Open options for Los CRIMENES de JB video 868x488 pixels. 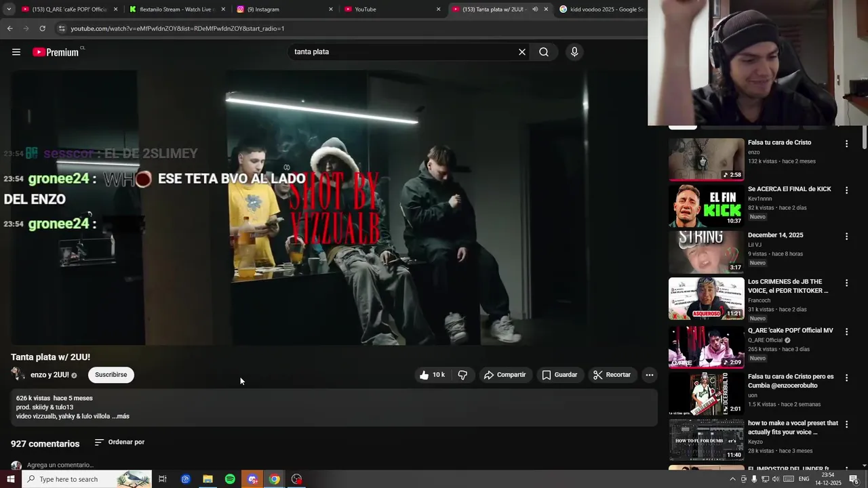pyautogui.click(x=846, y=283)
